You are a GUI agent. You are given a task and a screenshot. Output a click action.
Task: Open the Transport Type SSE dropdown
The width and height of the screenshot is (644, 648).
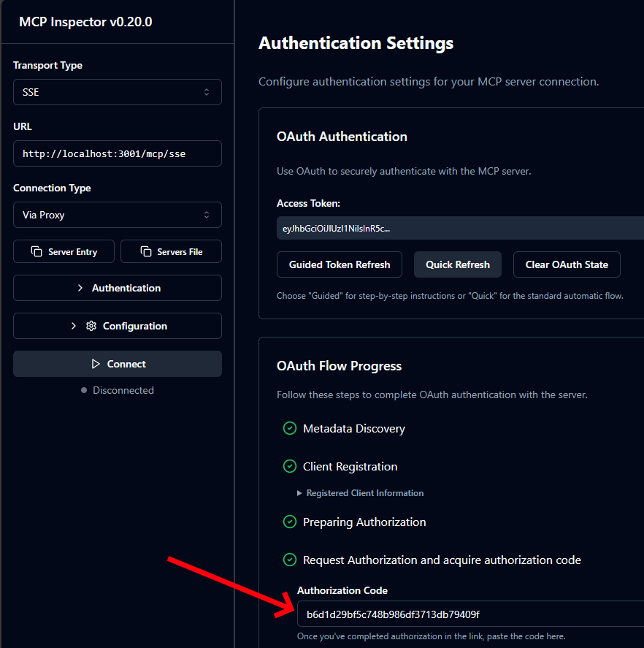coord(118,92)
